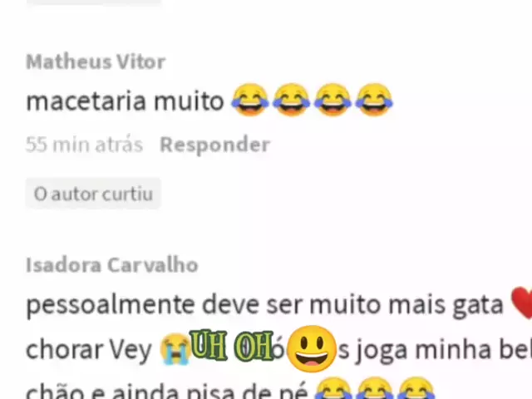Click the third laughing emoji in Matheus's comment
Screen dimensions: 532x399
332,100
